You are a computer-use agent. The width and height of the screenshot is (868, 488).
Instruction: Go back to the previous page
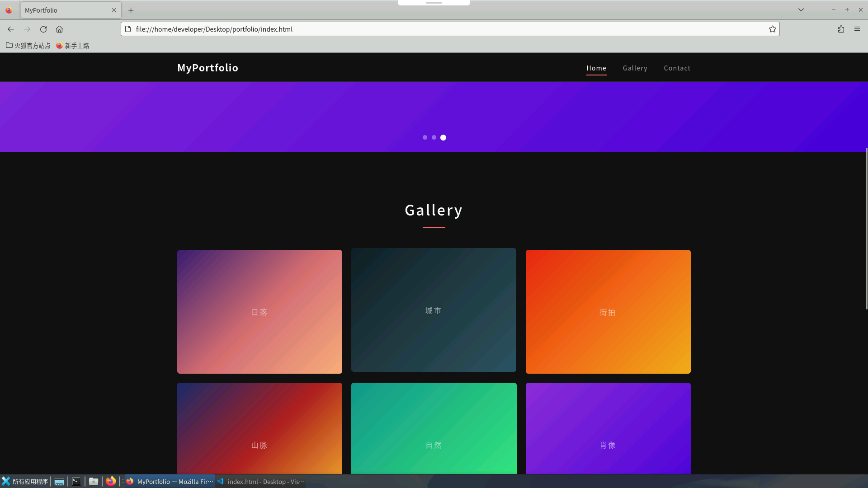point(11,29)
